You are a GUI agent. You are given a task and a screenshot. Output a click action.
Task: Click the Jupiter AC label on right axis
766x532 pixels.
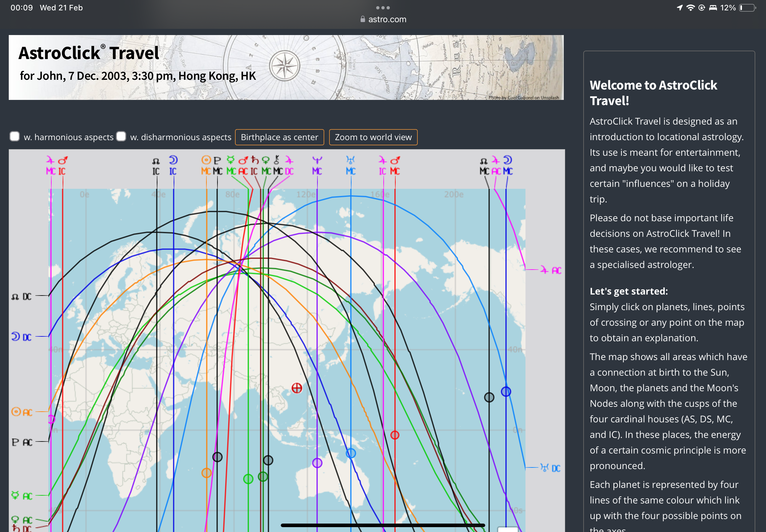(551, 270)
